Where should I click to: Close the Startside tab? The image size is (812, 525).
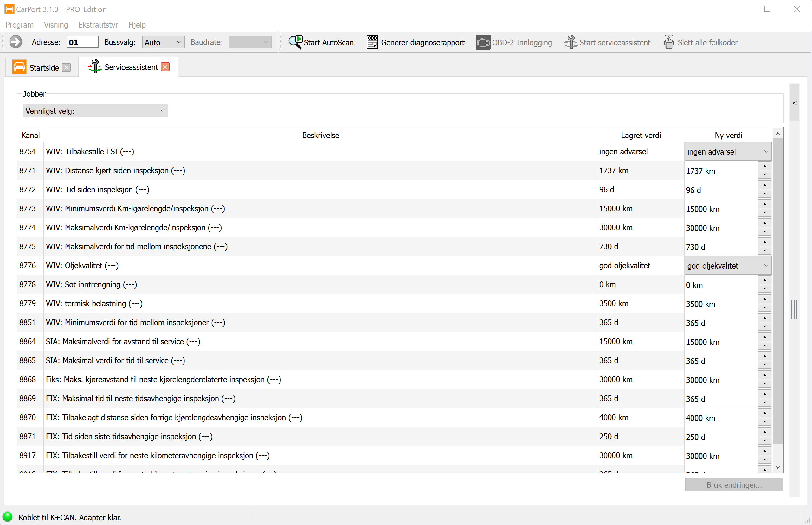tap(67, 67)
